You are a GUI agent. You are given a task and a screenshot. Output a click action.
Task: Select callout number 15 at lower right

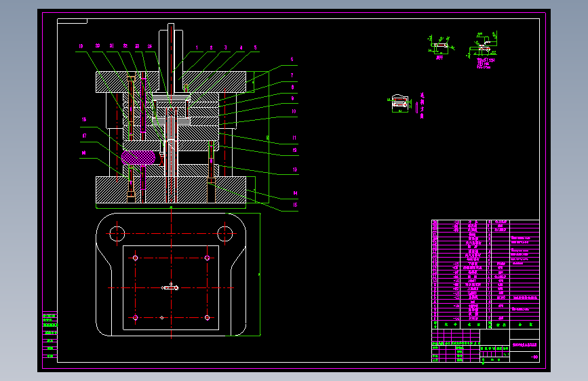point(295,205)
